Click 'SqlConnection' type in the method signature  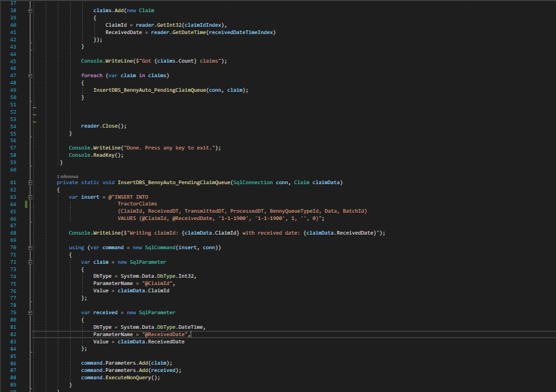pyautogui.click(x=253, y=182)
